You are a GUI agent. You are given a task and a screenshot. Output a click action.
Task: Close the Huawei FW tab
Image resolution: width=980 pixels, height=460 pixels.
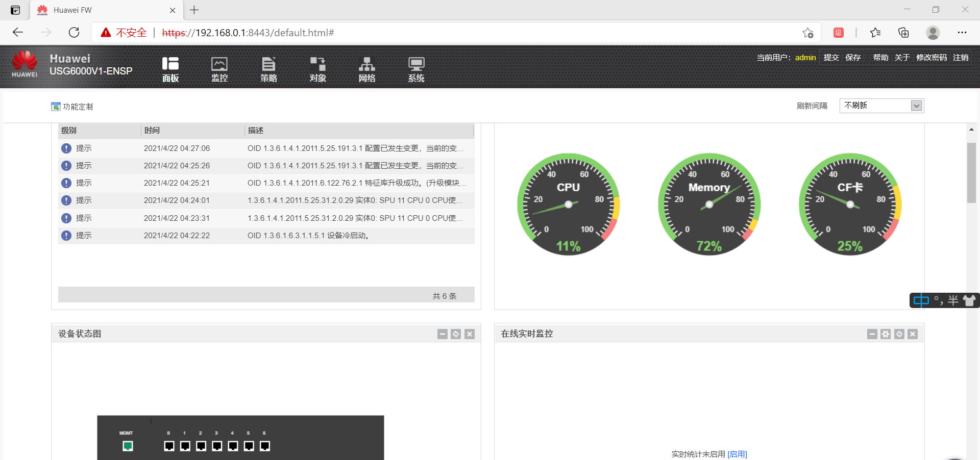173,10
